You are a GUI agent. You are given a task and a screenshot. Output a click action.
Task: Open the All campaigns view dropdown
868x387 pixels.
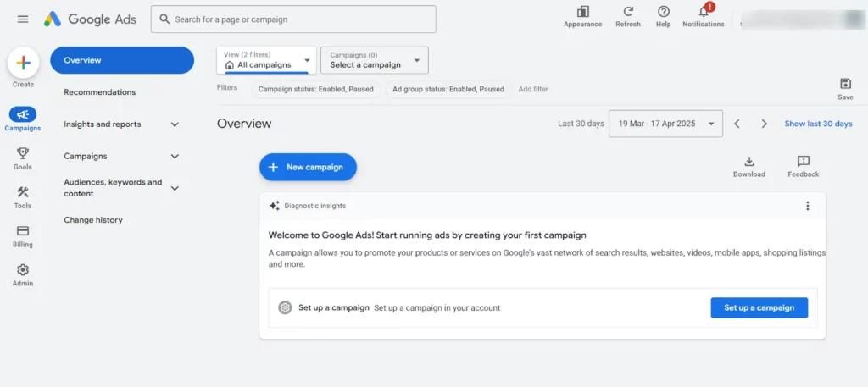pyautogui.click(x=267, y=60)
